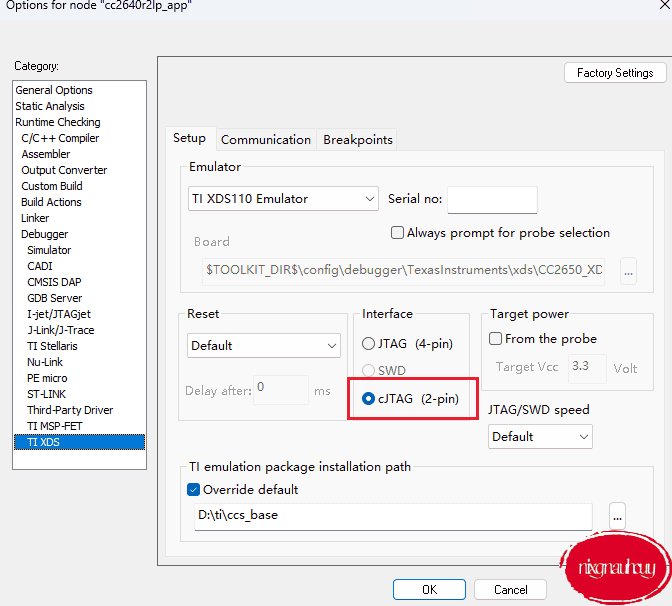672x606 pixels.
Task: Select J-Link/J-Trace in category list
Action: point(62,330)
